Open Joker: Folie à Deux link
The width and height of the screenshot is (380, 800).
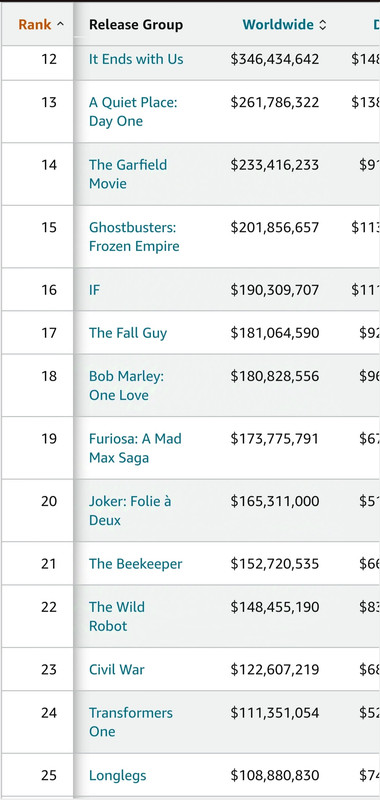(x=130, y=511)
